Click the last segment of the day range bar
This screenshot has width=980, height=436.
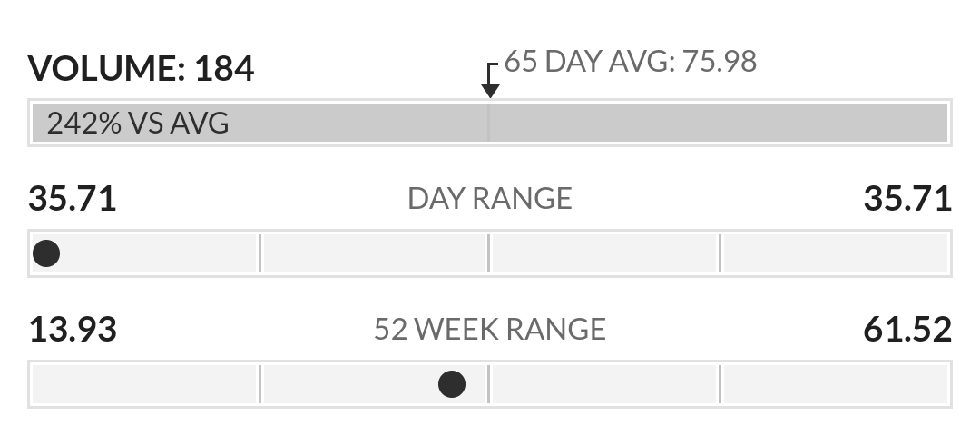(835, 253)
